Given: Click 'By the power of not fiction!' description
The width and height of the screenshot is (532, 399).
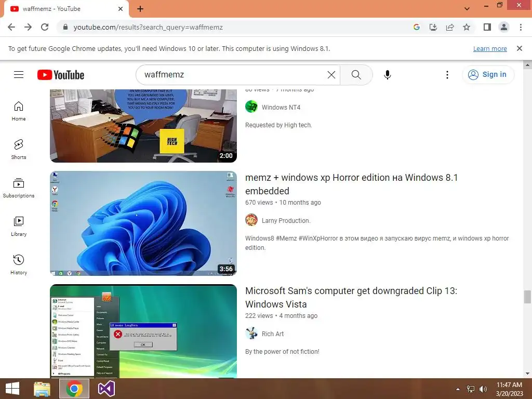Looking at the screenshot, I should pos(282,352).
